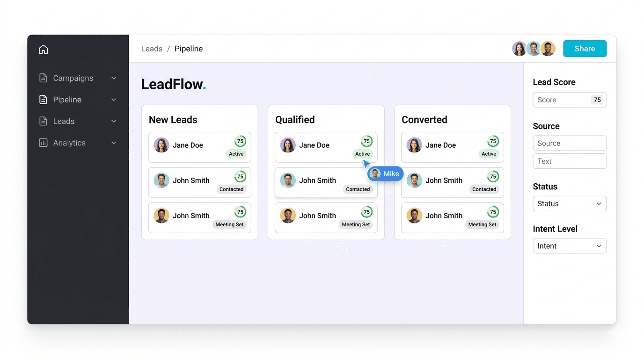Open the Status dropdown
The width and height of the screenshot is (644, 359).
(x=570, y=204)
